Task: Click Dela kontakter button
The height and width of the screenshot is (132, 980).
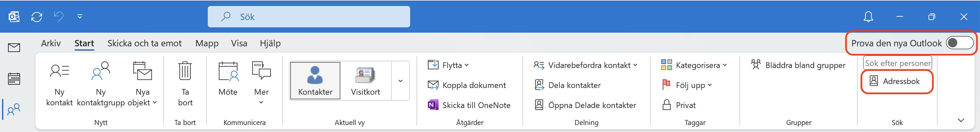Action: (567, 85)
